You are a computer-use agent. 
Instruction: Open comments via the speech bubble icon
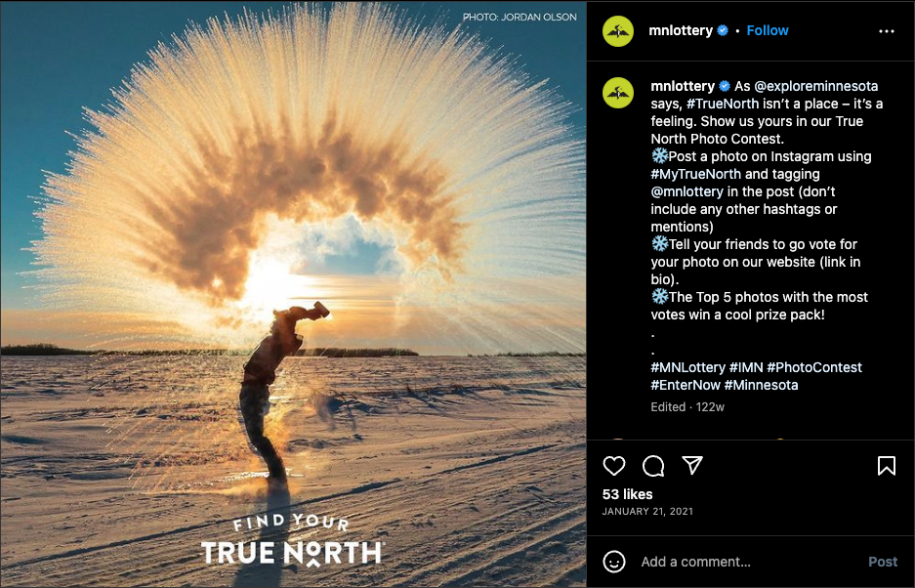(x=653, y=466)
